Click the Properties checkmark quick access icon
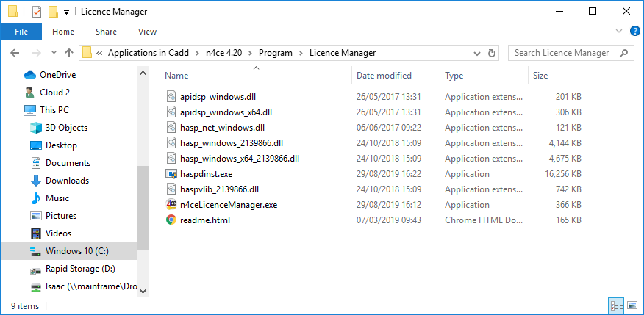 (x=37, y=12)
